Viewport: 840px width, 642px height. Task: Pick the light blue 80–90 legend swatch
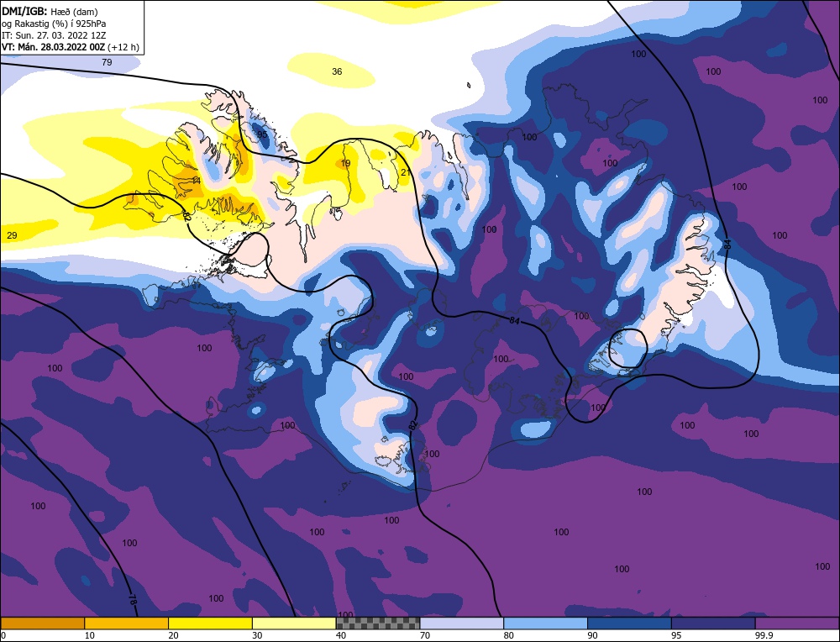point(545,624)
